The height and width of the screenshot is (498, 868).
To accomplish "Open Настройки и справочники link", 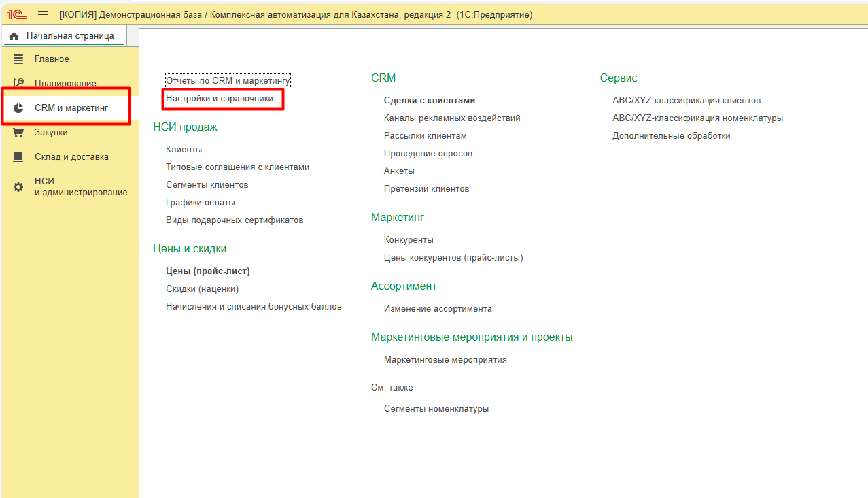I will (220, 99).
